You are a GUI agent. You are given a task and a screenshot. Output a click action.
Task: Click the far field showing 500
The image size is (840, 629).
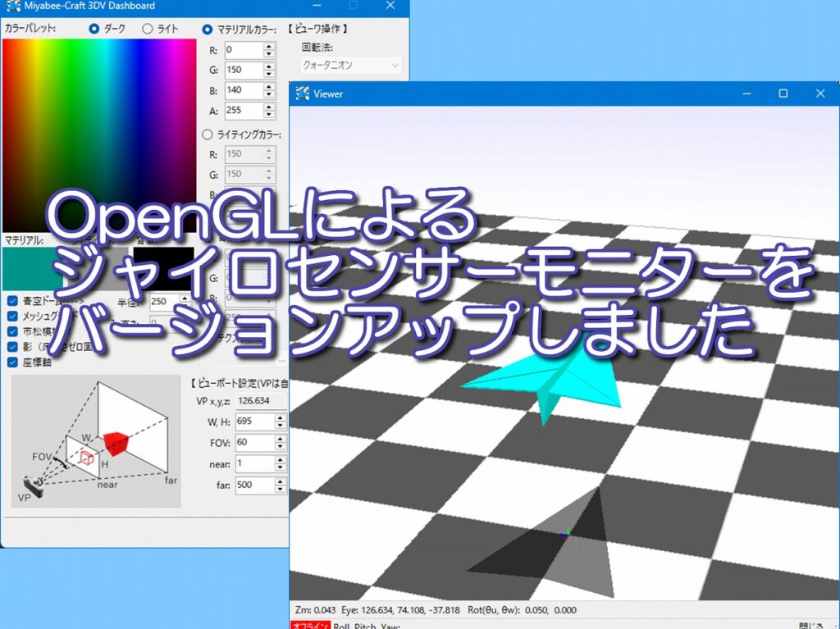click(x=255, y=485)
